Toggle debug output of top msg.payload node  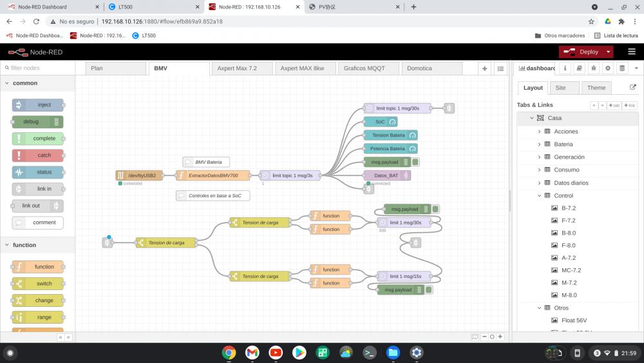[415, 162]
